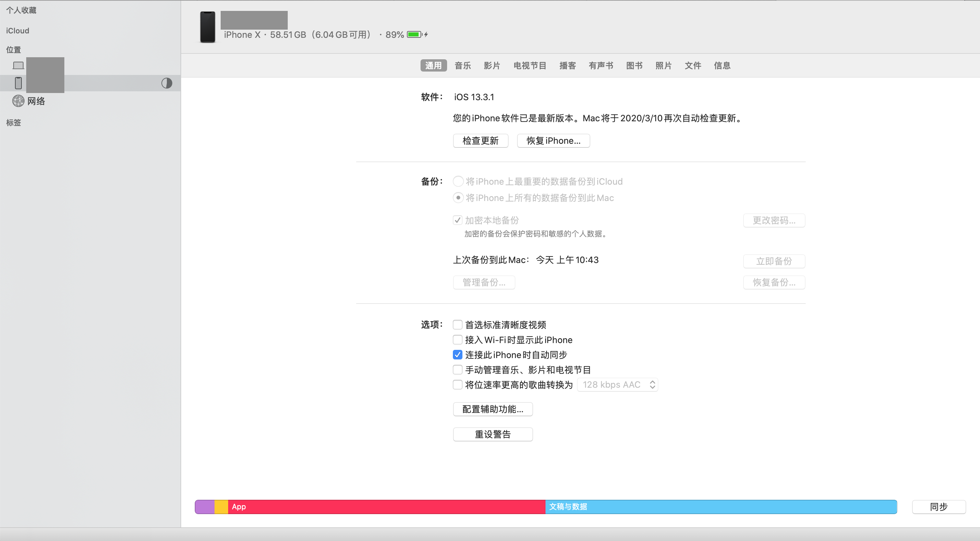Uncheck 连接此 iPhone 时自动同步 checkbox
Viewport: 980px width, 541px height.
click(x=458, y=355)
